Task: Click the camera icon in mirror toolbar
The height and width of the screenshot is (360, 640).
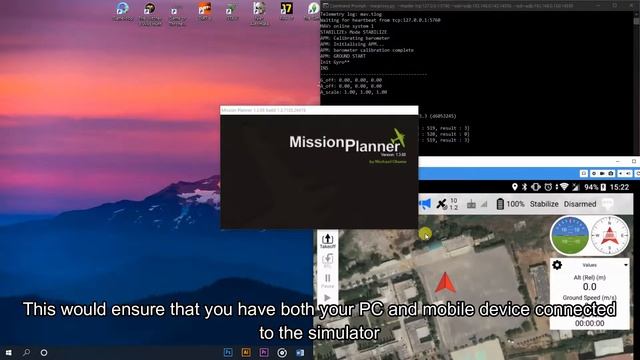Action: (x=611, y=173)
